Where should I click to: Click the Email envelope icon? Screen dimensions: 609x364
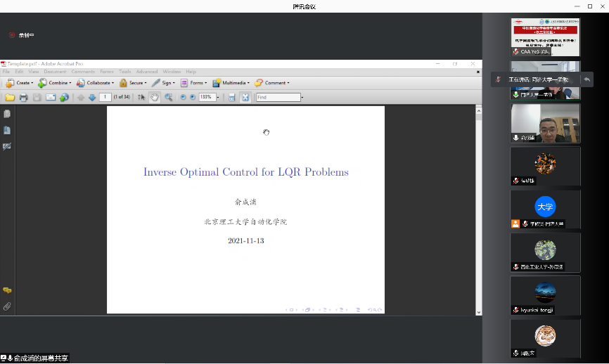(x=51, y=97)
